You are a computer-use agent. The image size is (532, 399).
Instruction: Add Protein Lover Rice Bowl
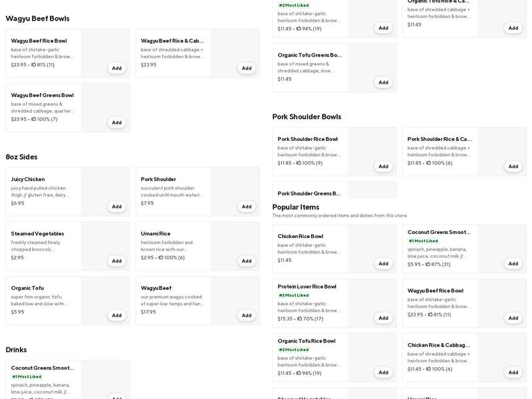tap(383, 318)
